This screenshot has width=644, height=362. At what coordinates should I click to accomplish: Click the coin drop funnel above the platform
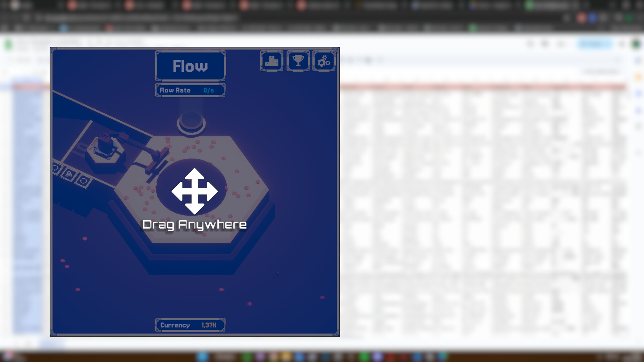tap(192, 124)
